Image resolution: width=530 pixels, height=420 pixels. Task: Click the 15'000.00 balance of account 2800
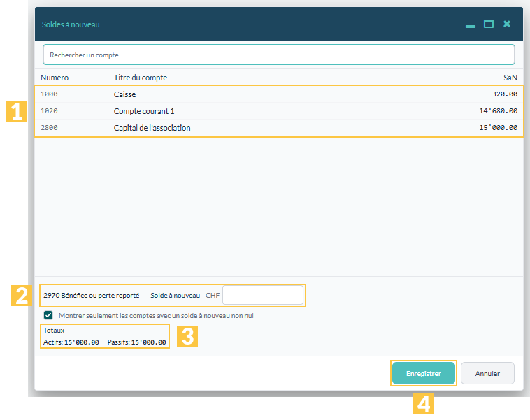pyautogui.click(x=499, y=128)
